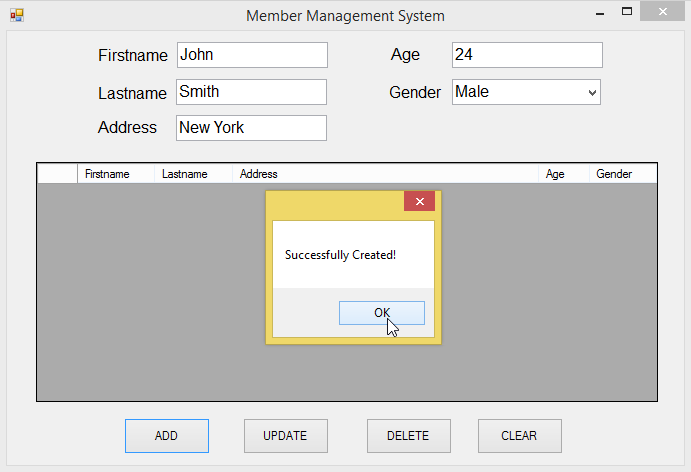Click the application icon in the title bar
This screenshot has height=472, width=691.
click(x=16, y=15)
